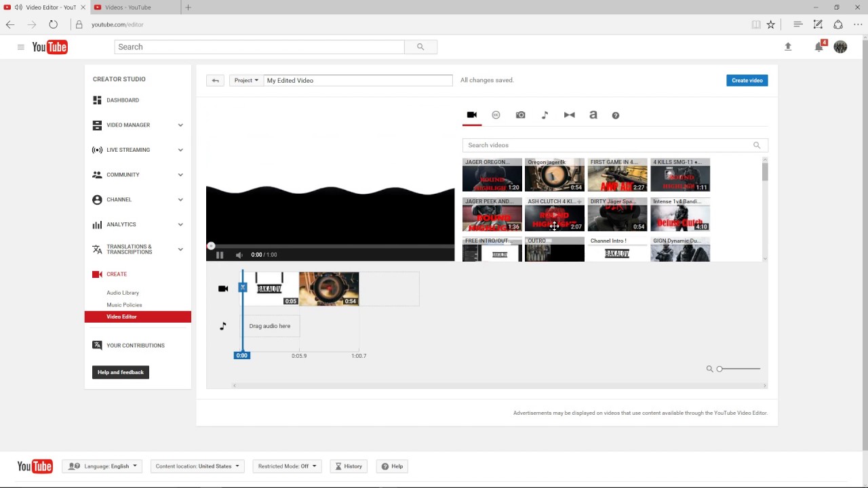Open Your Contributions section
The width and height of the screenshot is (868, 488).
click(136, 346)
